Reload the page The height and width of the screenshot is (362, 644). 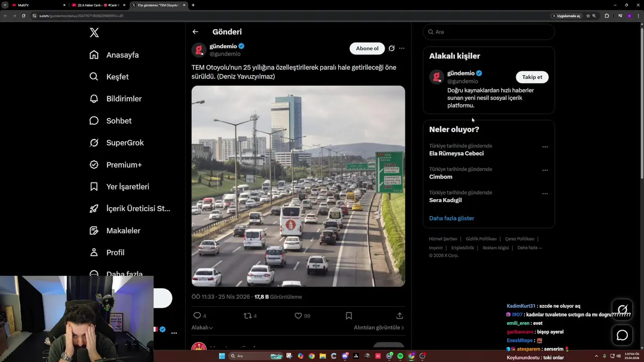pos(23,16)
